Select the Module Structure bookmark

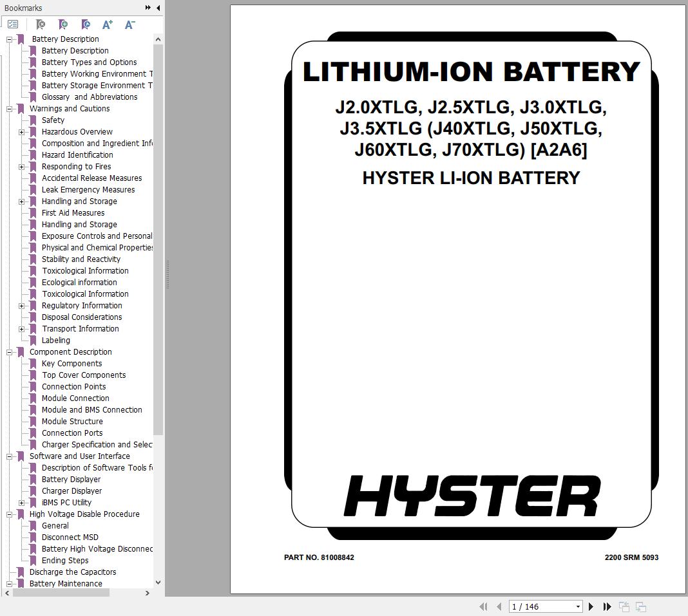(x=72, y=422)
